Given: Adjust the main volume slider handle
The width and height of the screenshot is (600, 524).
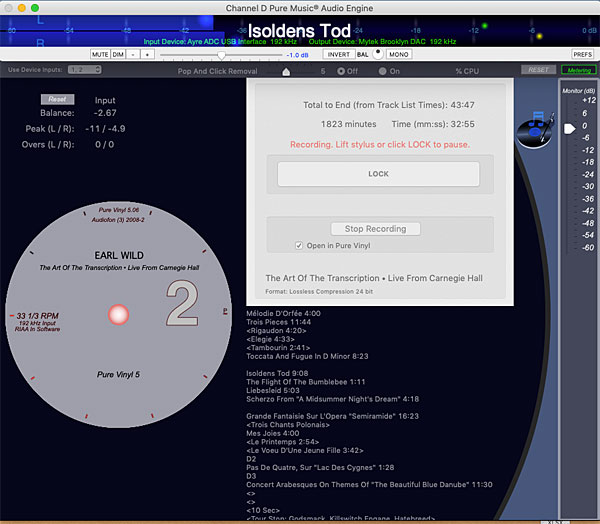Looking at the screenshot, I should tap(221, 55).
